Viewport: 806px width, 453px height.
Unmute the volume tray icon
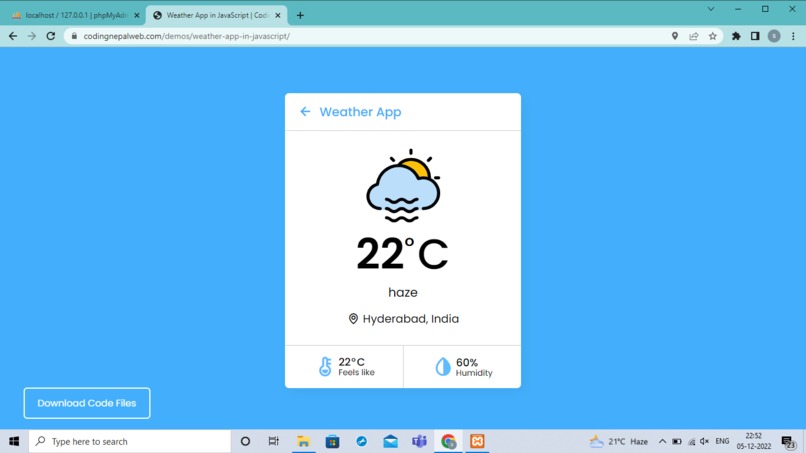(705, 441)
